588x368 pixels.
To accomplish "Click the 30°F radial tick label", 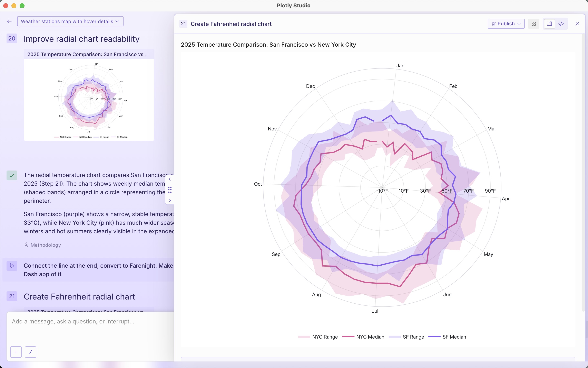I will tap(425, 191).
